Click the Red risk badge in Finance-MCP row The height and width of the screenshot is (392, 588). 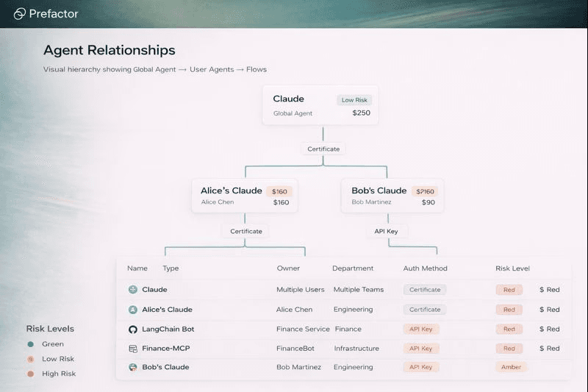[509, 349]
